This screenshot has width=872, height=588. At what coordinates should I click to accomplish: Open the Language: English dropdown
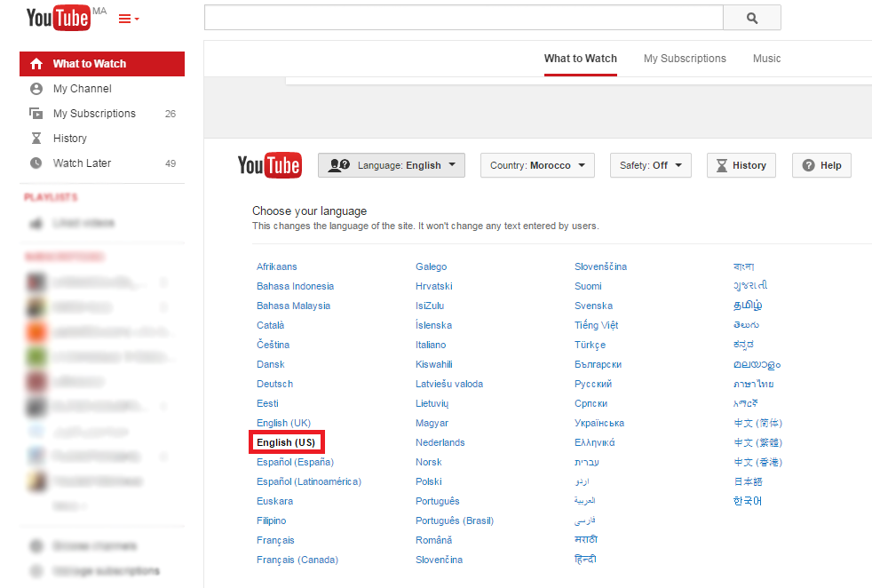(x=392, y=165)
